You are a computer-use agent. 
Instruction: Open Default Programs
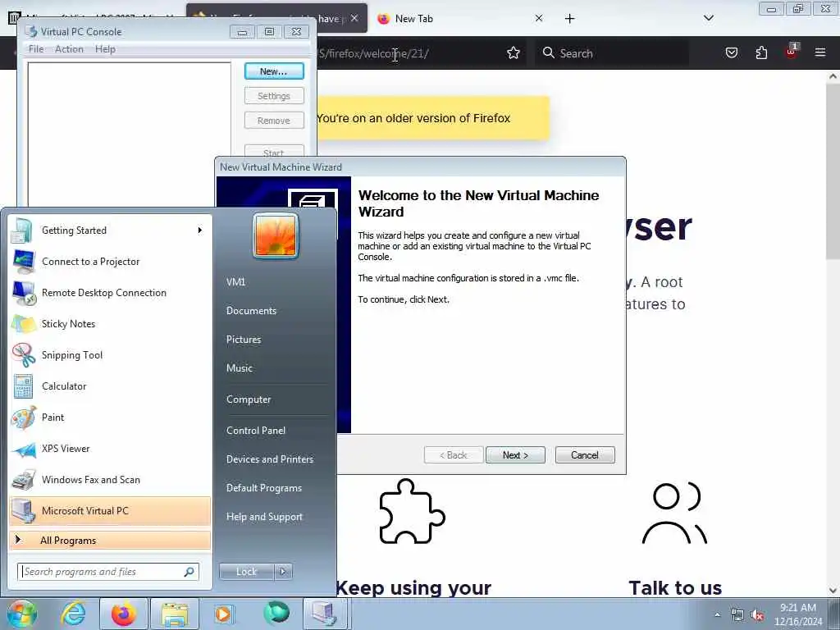coord(264,488)
